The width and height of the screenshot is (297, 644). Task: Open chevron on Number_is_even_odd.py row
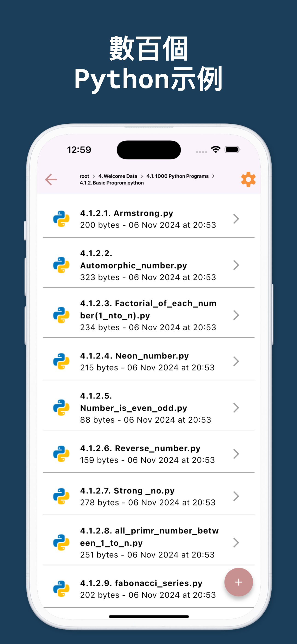tap(236, 407)
